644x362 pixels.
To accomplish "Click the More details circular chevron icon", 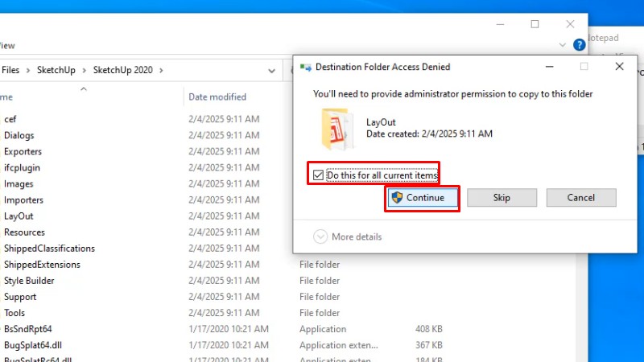I will click(320, 237).
